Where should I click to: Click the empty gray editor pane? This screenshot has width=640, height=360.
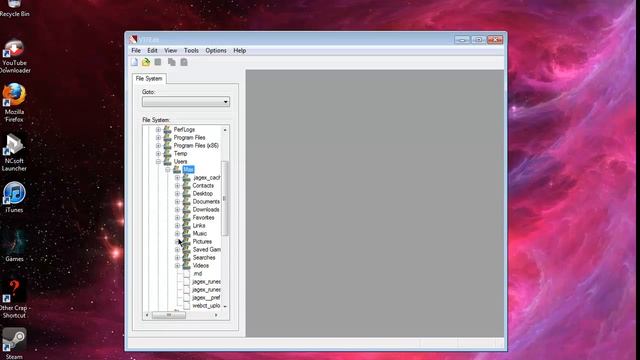375,203
